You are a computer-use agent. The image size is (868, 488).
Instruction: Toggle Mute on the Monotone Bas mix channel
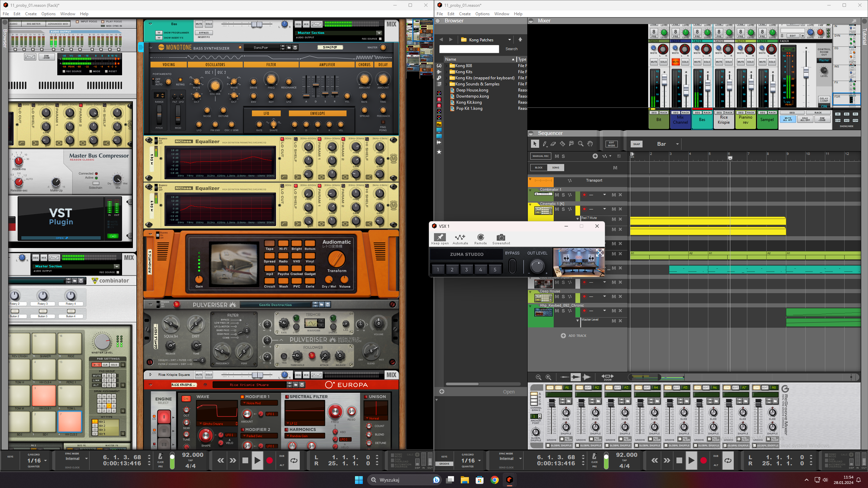[199, 24]
